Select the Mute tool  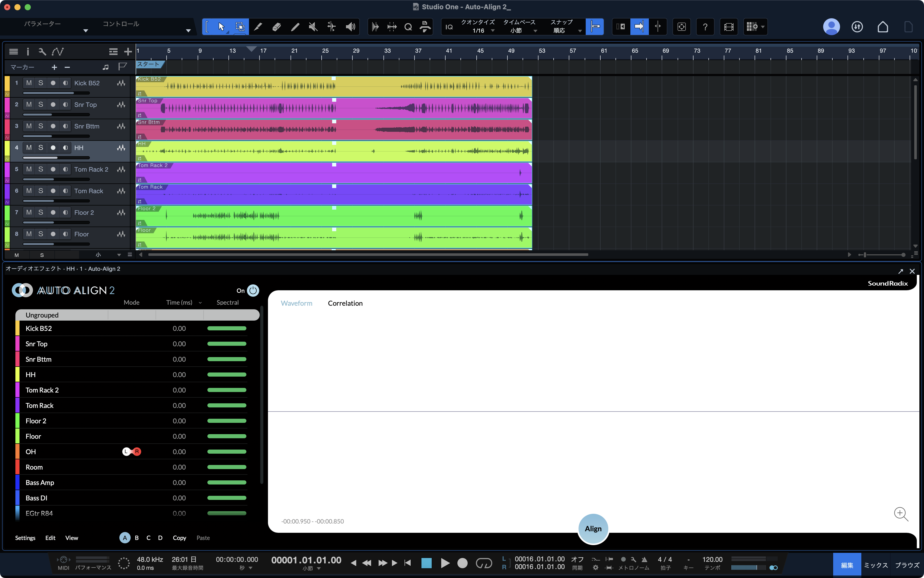[313, 27]
